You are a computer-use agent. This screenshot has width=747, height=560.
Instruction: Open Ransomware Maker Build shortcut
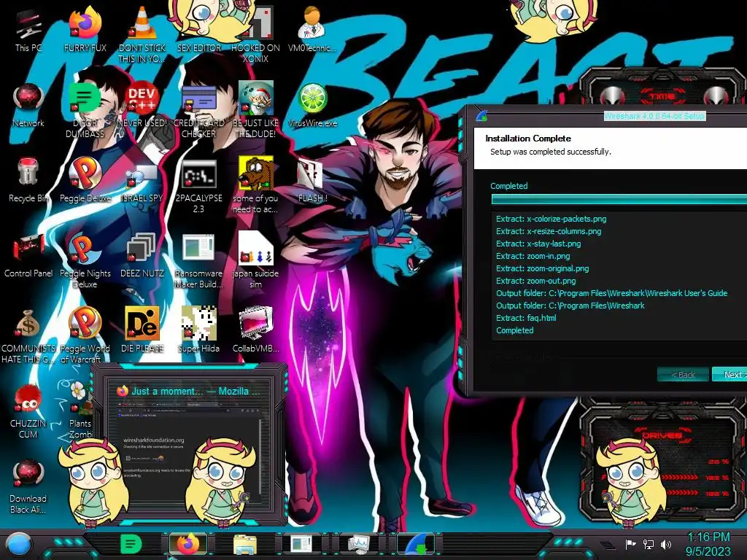click(x=198, y=260)
